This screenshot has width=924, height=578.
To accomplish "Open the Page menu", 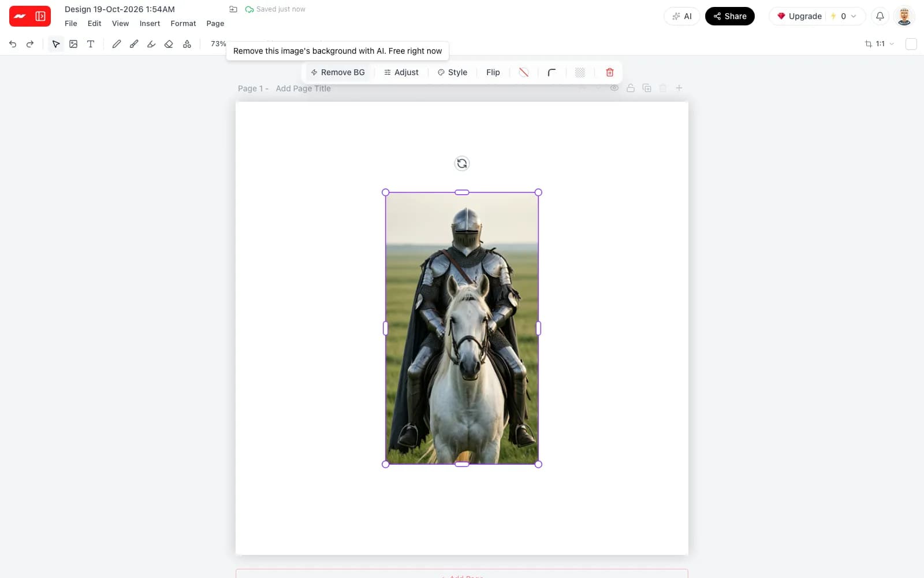I will (x=215, y=24).
